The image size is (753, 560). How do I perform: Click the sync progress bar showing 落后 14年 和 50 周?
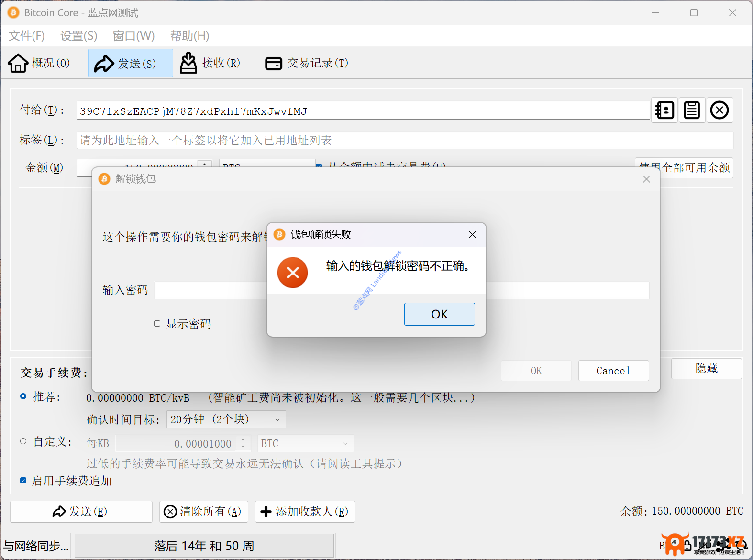tap(204, 546)
